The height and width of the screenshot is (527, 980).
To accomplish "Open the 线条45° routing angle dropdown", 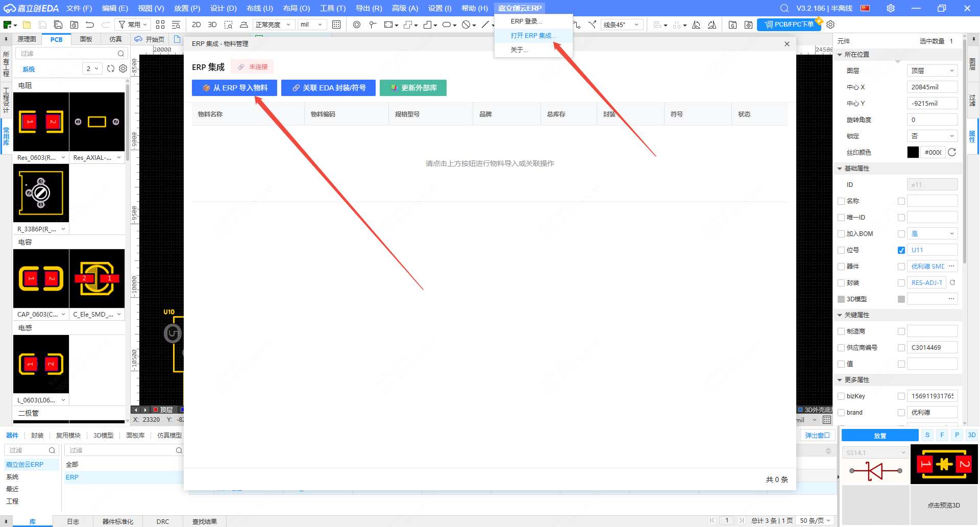I will [x=622, y=25].
